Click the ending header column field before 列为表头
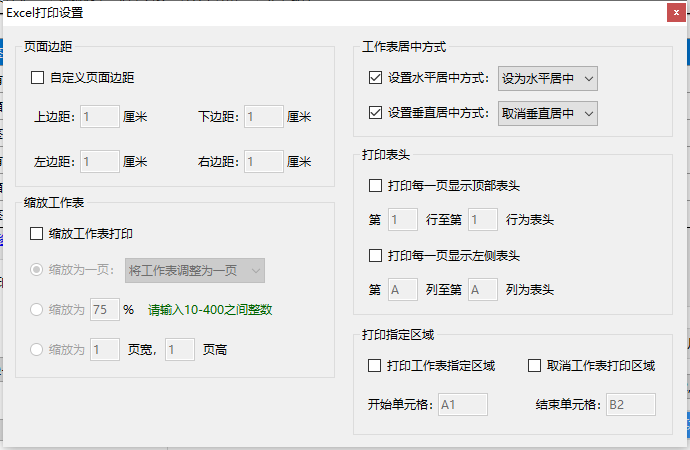Viewport: 690px width, 450px height. coord(483,289)
